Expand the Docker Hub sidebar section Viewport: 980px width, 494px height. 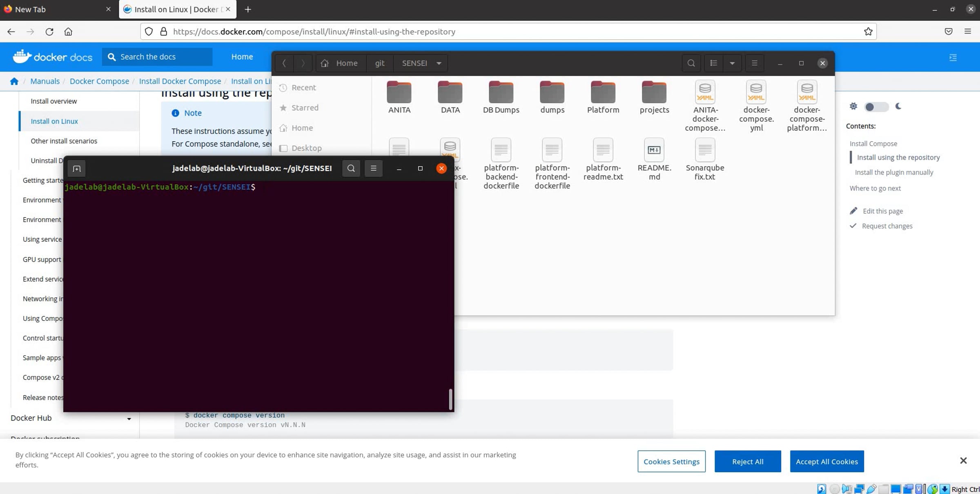point(129,418)
